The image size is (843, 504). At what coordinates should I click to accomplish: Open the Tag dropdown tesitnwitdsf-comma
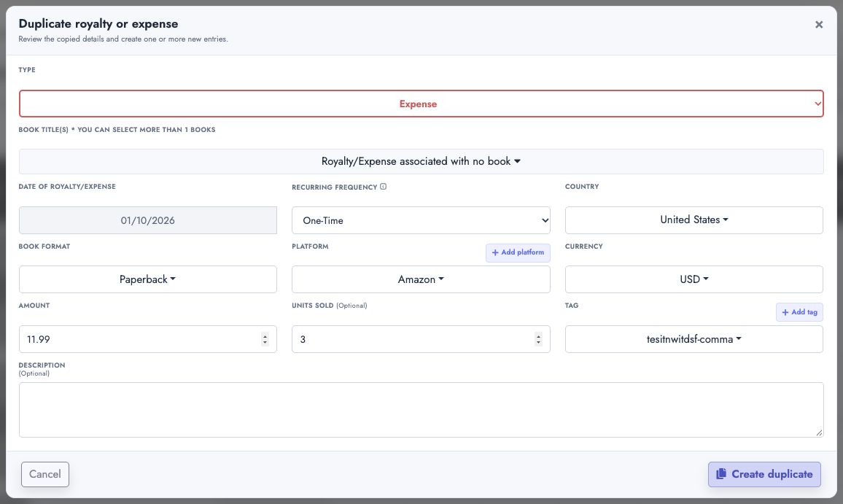click(x=694, y=339)
